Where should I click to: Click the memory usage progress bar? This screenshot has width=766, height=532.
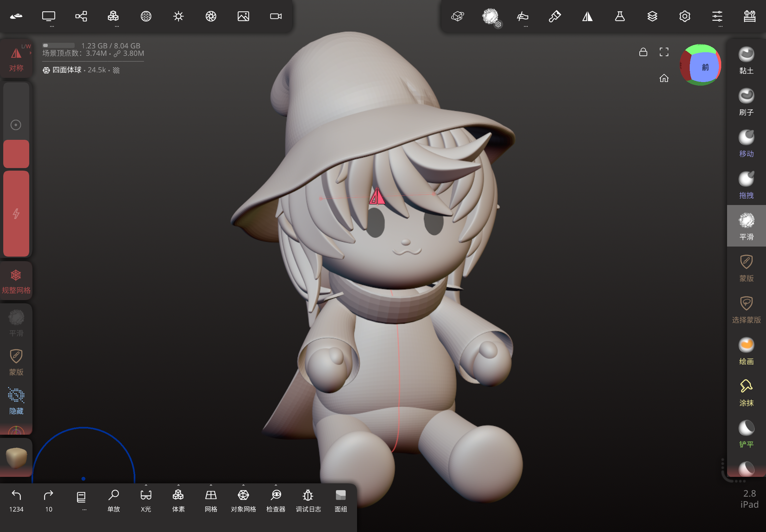(58, 45)
